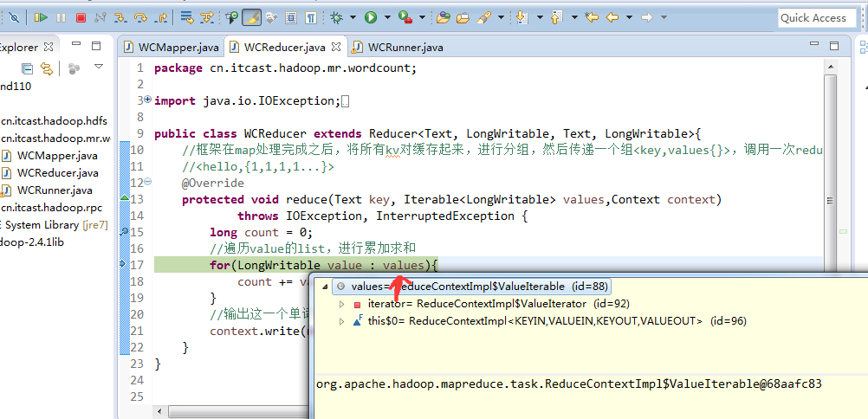
Task: Toggle Link with Editor in Explorer
Action: click(47, 68)
